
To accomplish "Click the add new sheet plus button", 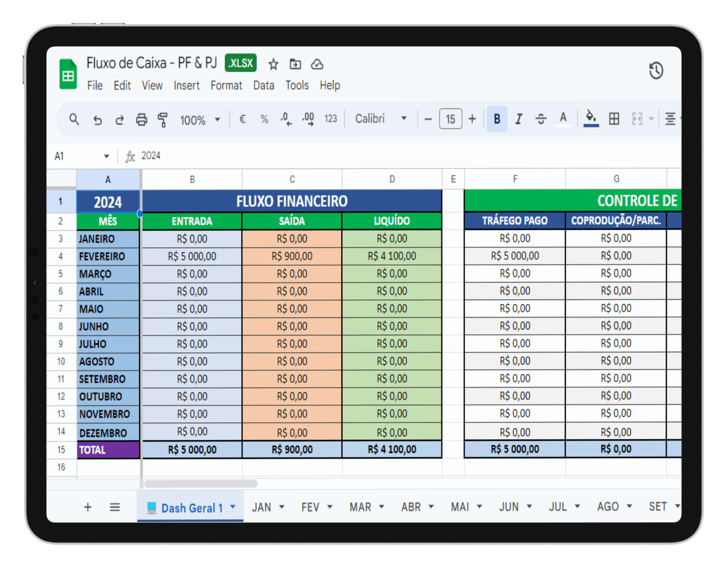I will click(x=88, y=507).
